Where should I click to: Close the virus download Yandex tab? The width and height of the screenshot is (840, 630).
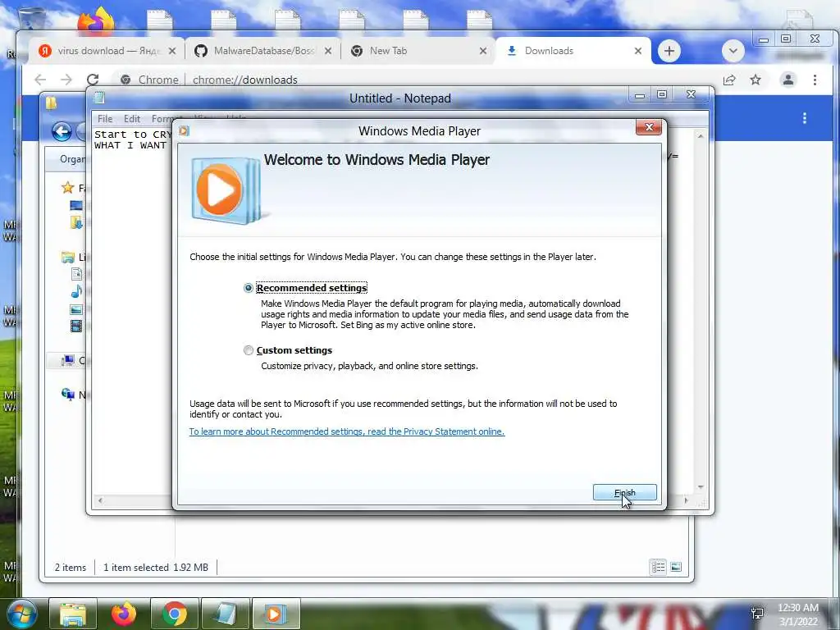coord(172,51)
